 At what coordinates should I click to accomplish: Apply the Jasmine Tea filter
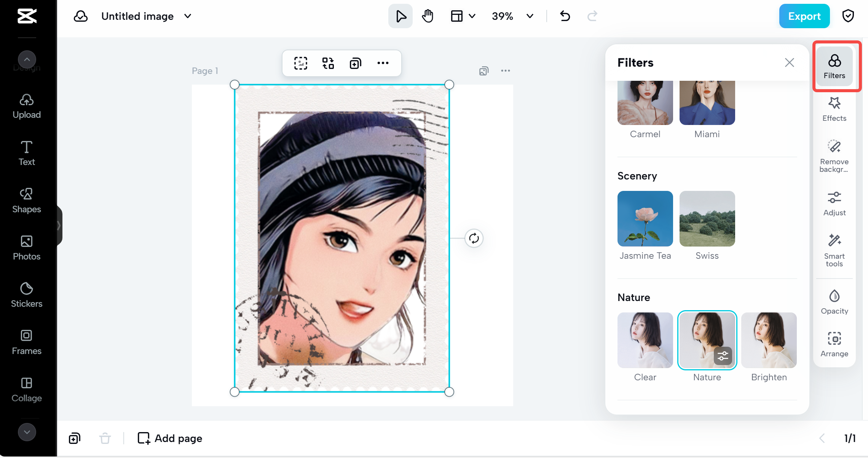[645, 218]
